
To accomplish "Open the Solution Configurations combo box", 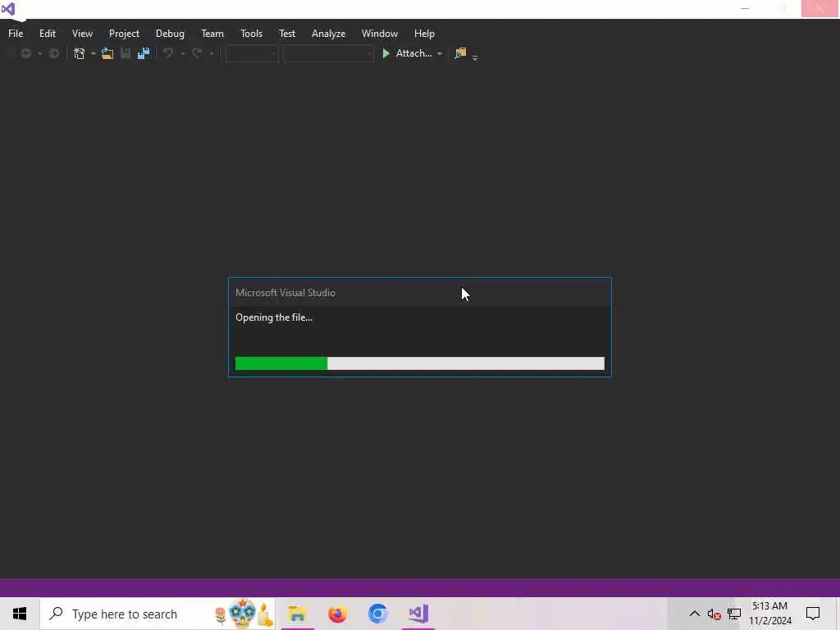I will pyautogui.click(x=252, y=53).
